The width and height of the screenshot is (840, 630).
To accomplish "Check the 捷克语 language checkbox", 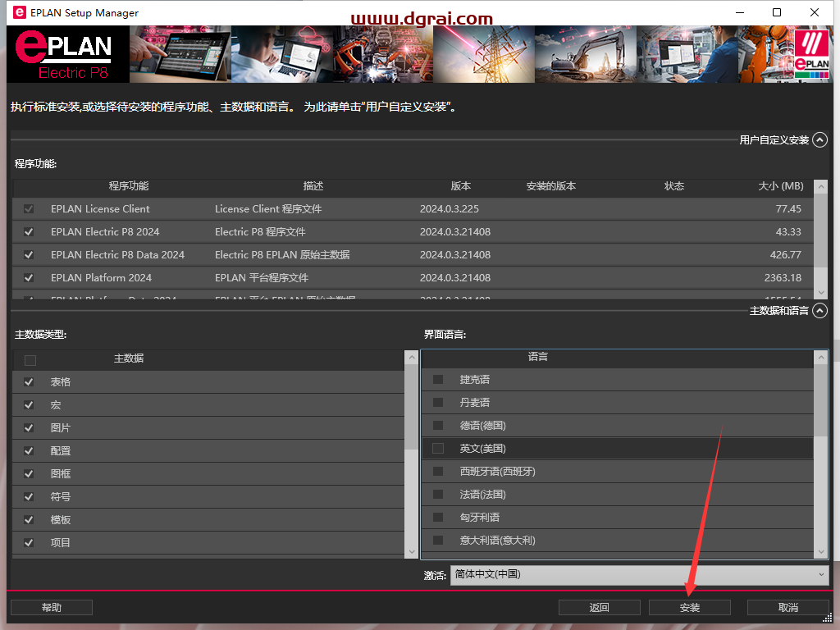I will point(438,379).
